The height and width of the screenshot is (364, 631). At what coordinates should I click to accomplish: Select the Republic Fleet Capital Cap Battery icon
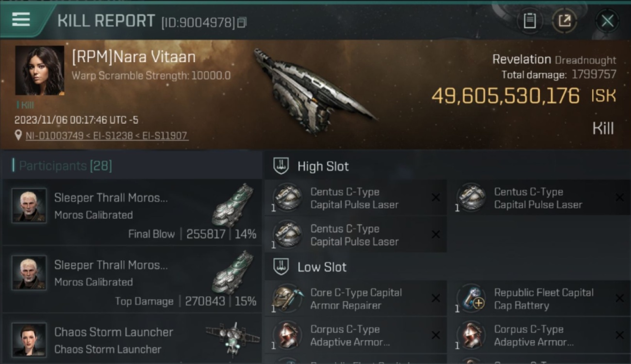[471, 298]
